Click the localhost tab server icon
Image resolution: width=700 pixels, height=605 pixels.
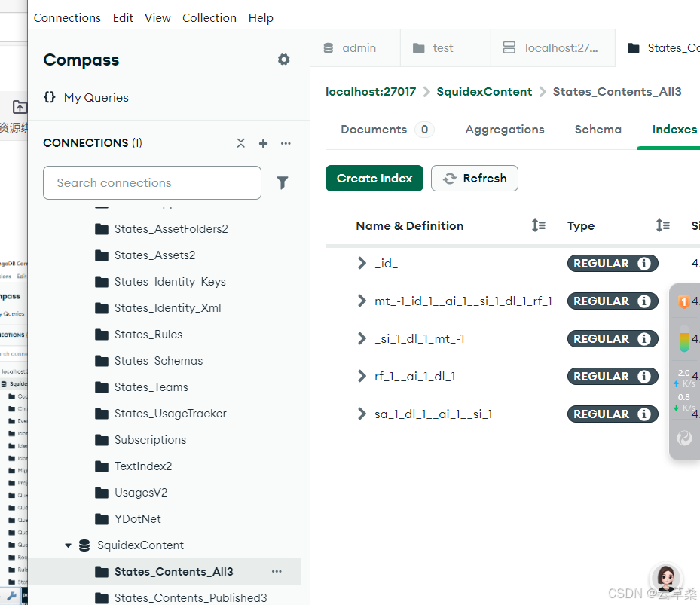point(509,47)
